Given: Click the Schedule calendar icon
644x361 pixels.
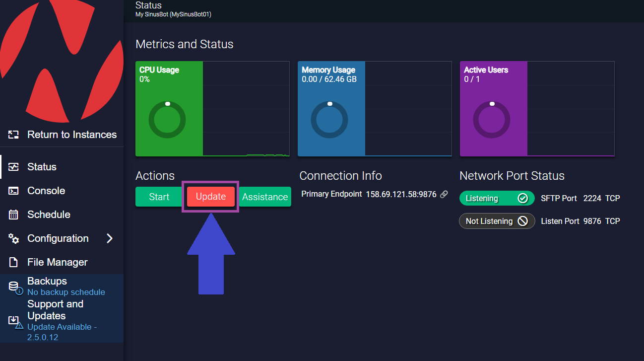Looking at the screenshot, I should pos(14,214).
